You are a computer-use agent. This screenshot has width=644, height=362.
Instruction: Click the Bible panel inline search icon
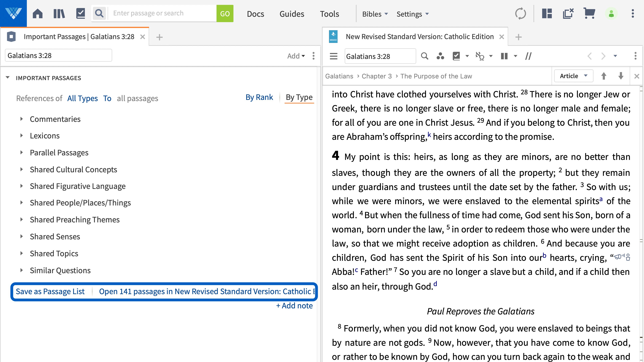[x=424, y=56]
